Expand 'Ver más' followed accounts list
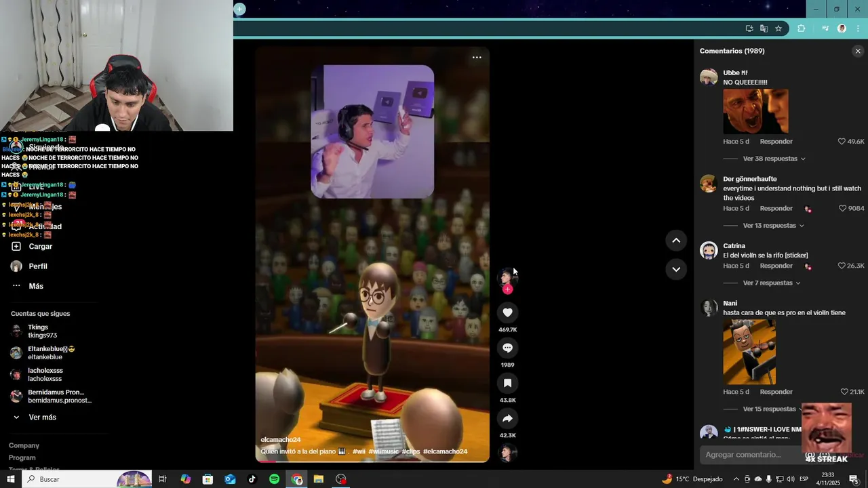 [x=42, y=418]
